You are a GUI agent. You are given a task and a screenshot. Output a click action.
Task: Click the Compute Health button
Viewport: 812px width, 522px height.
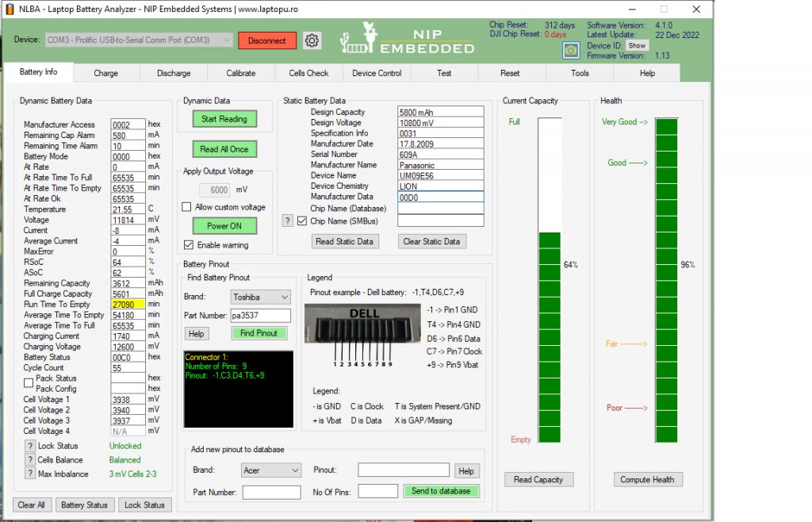[647, 479]
